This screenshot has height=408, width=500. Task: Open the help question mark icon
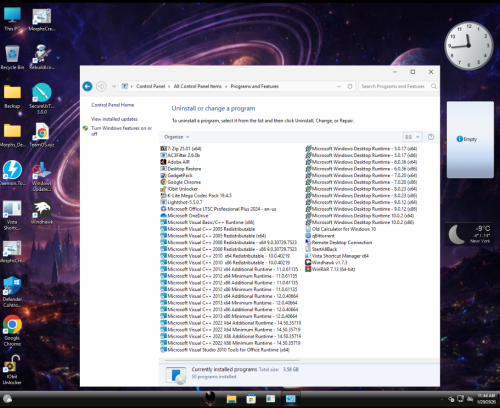431,137
